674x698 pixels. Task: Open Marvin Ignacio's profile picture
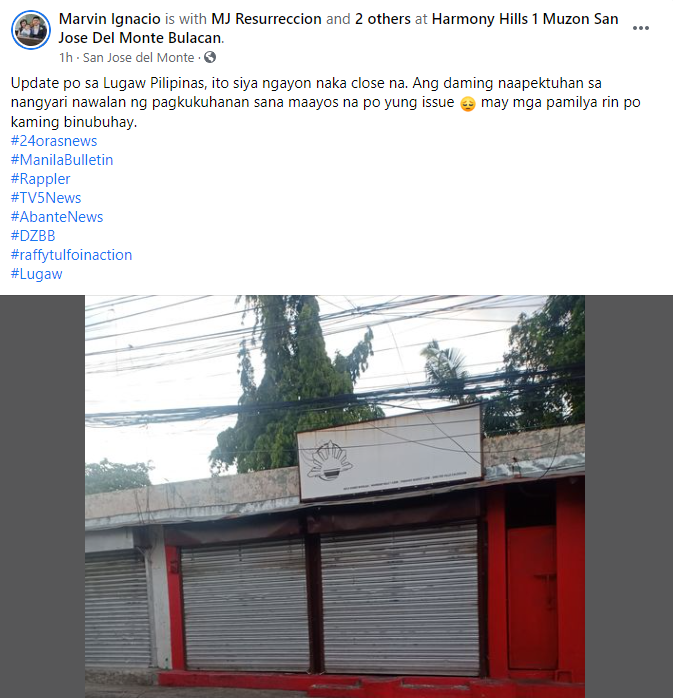pos(31,30)
